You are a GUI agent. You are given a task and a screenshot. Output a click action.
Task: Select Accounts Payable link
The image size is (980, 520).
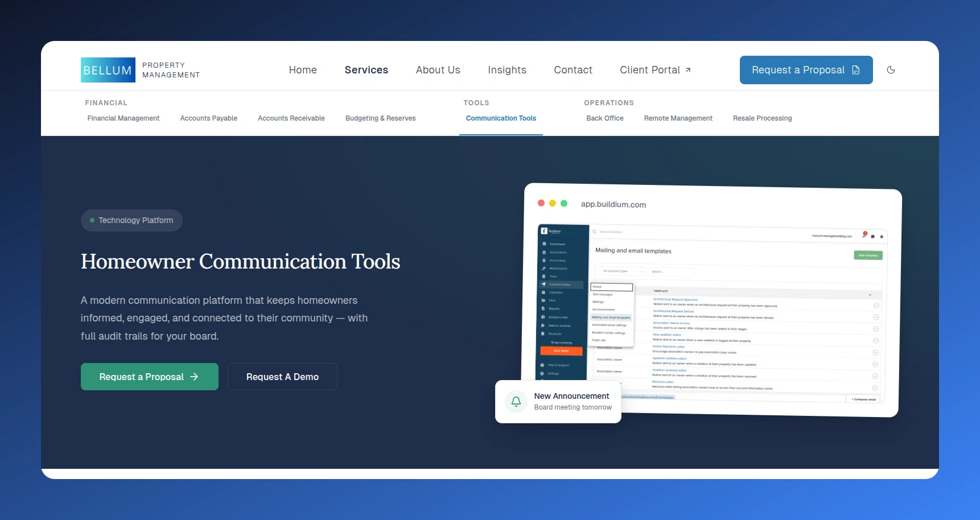coord(209,118)
